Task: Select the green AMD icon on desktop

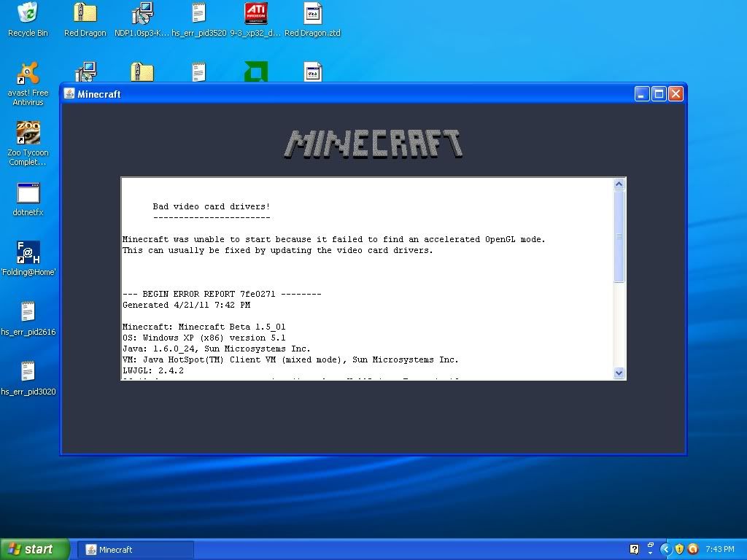Action: [256, 71]
